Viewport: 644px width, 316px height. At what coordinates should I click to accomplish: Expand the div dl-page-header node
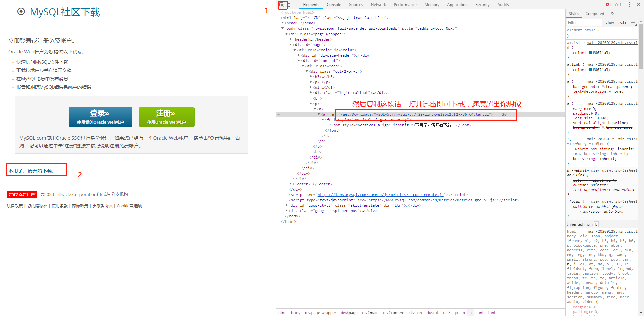click(299, 55)
